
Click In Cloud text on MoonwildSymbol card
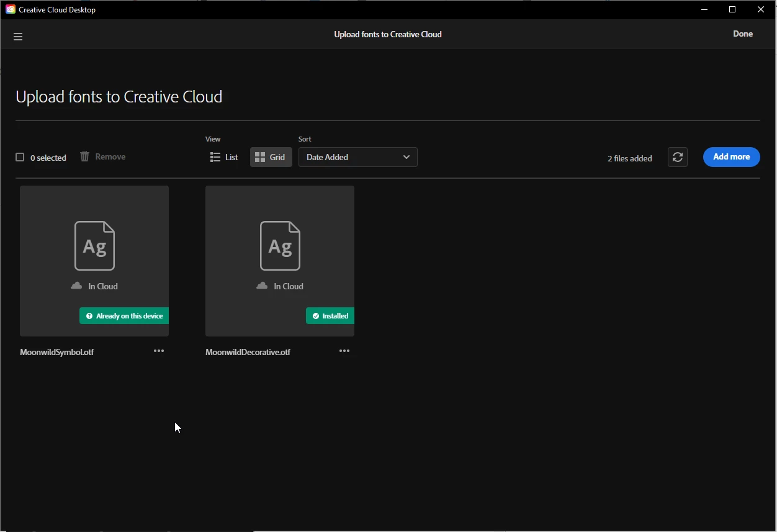[103, 286]
